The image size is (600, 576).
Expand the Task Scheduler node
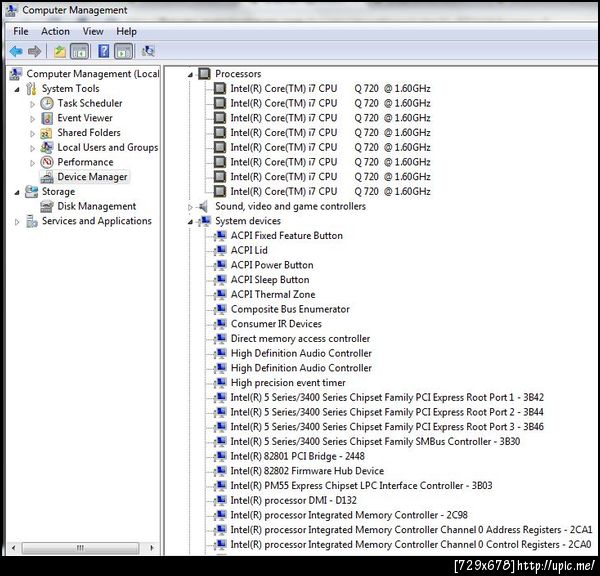(33, 104)
